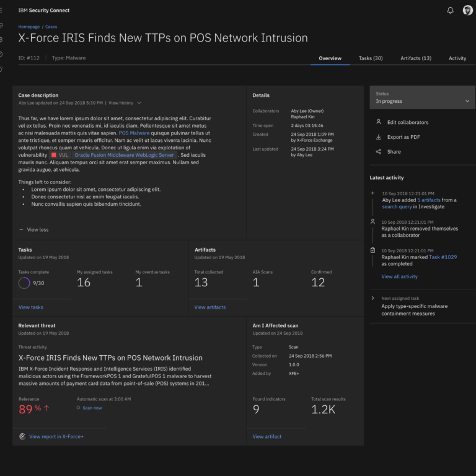Screen dimensions: 476x476
Task: Click the Share icon
Action: coord(379,151)
